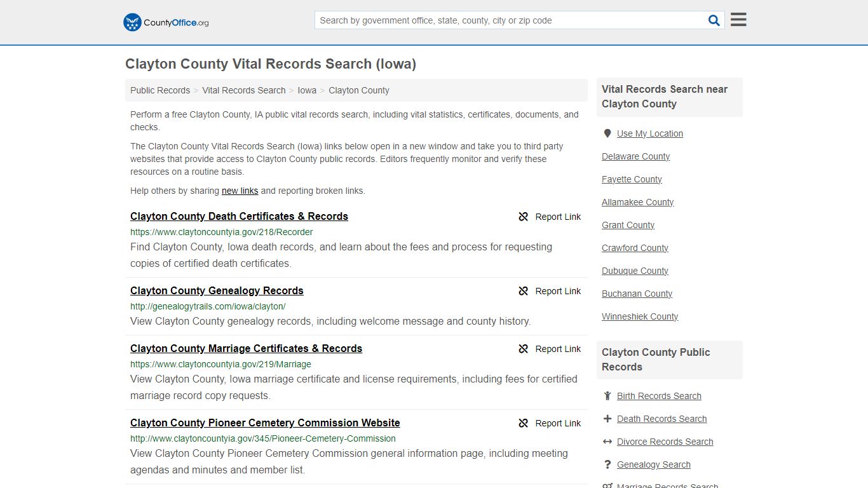Click the broken-link icon for Death Certificates row
This screenshot has width=868, height=488.
[x=524, y=217]
